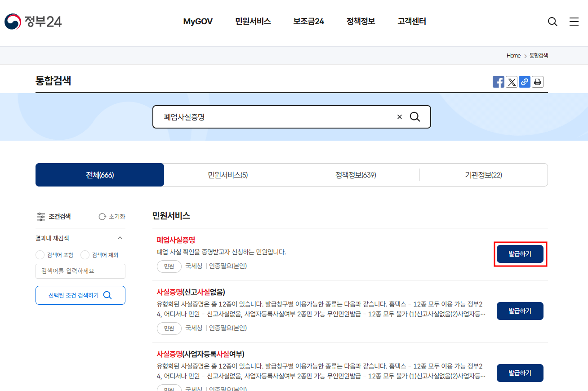The height and width of the screenshot is (391, 588).
Task: Open the 정부24 home logo
Action: (x=33, y=21)
